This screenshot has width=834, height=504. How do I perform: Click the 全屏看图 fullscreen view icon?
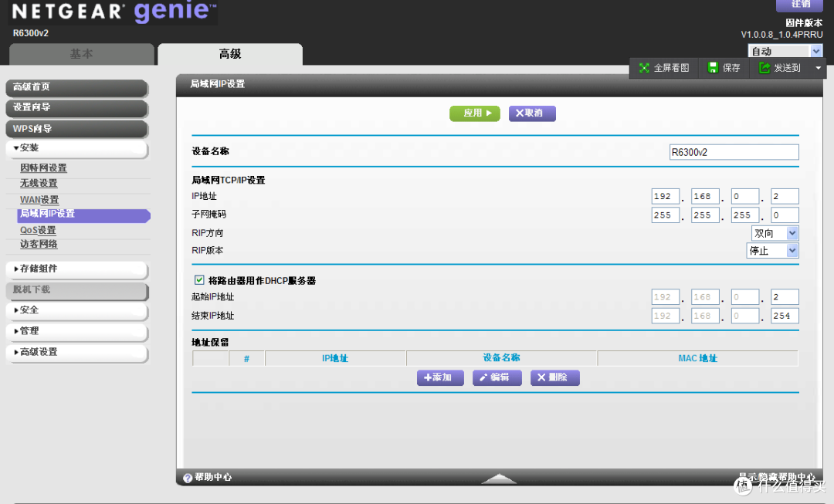[x=644, y=67]
